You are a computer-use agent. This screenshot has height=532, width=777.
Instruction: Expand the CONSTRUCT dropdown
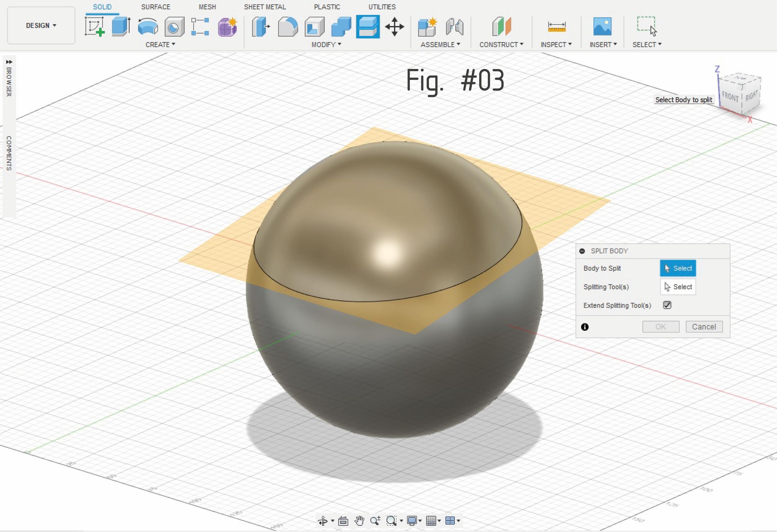(501, 44)
